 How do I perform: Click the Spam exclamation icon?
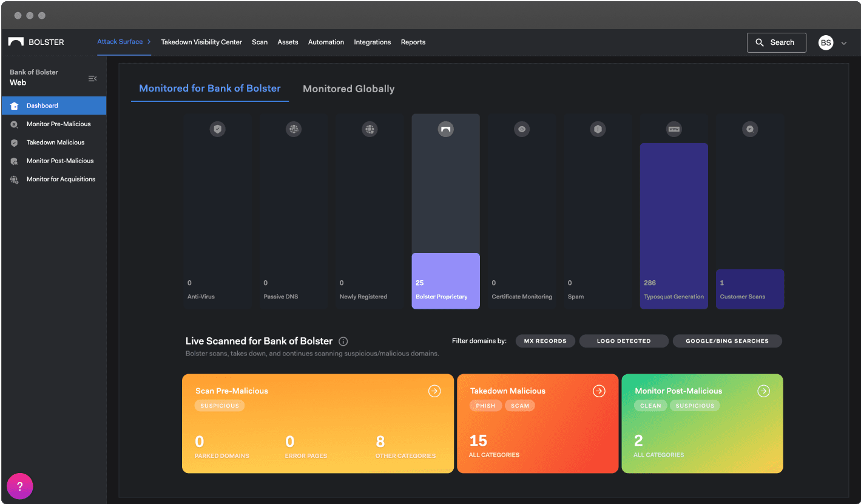(598, 129)
